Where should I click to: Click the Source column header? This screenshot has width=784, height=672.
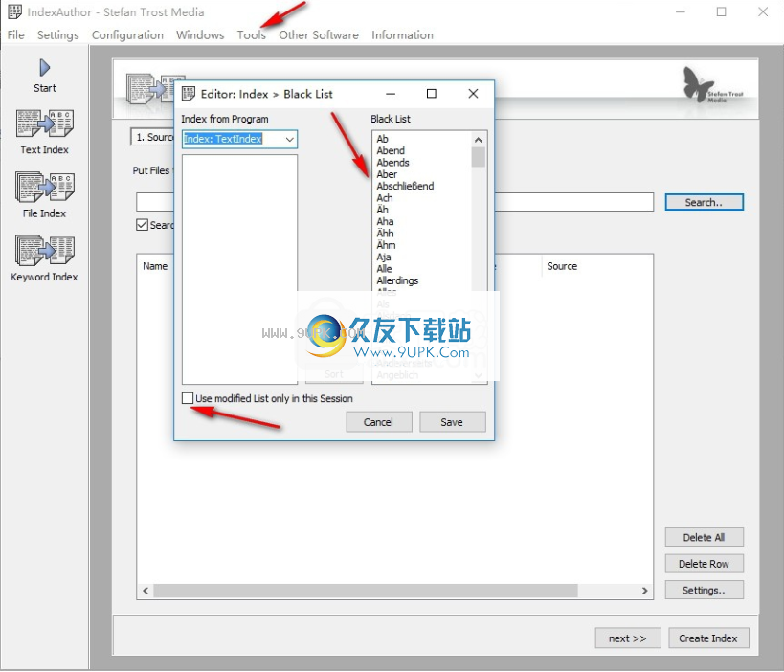[x=562, y=266]
